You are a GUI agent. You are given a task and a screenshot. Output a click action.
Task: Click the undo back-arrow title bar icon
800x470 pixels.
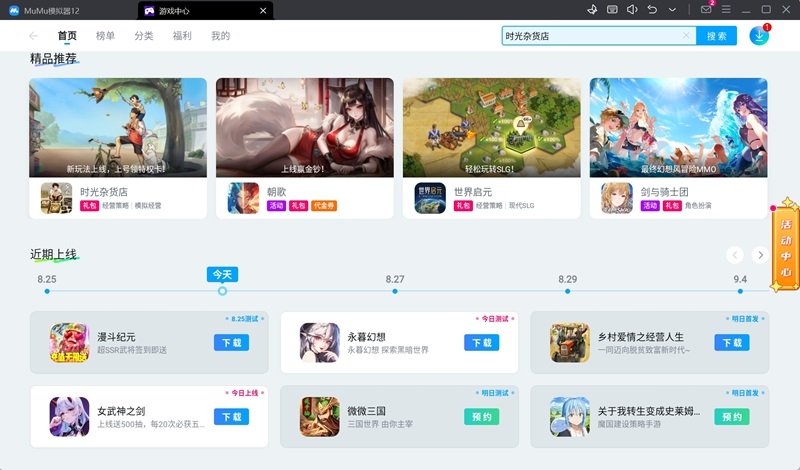point(652,9)
